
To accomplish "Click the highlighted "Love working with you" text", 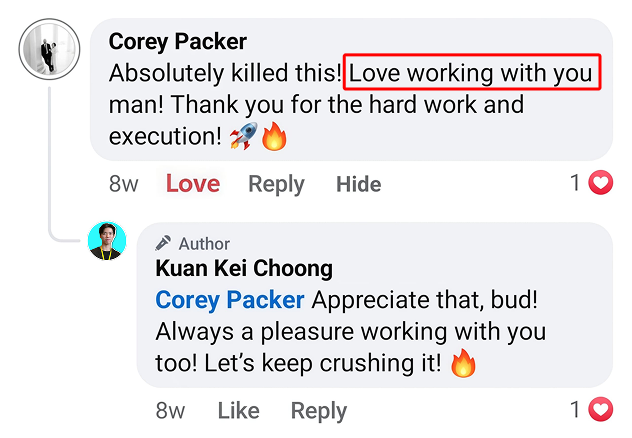I will [x=471, y=73].
